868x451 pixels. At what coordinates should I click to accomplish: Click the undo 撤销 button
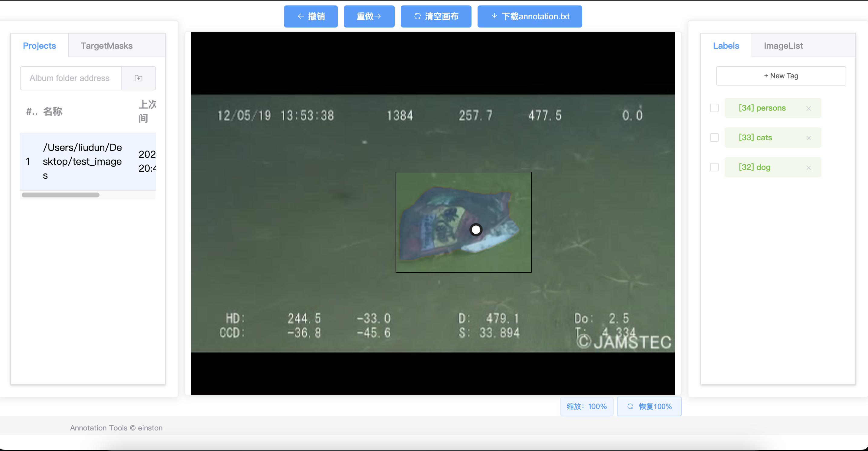pyautogui.click(x=310, y=16)
